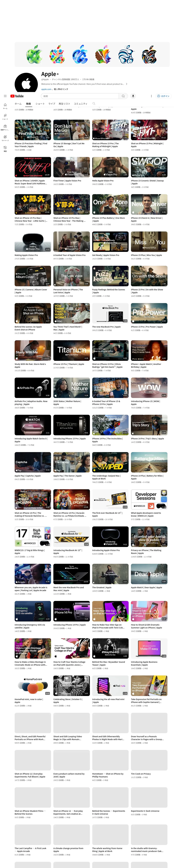Viewport: 174px width, 868px height.
Task: Click the channel search magnifier icon
Action: pyautogui.click(x=94, y=103)
